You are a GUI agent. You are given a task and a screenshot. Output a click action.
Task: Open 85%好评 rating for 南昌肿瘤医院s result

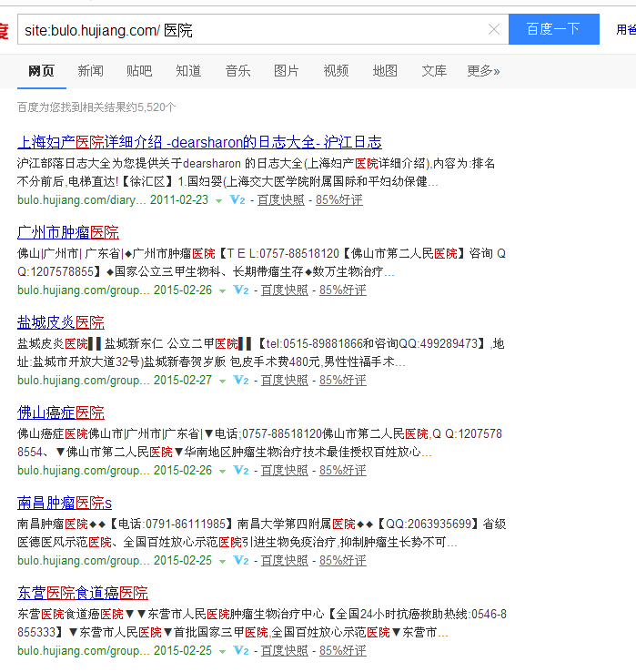[x=343, y=561]
